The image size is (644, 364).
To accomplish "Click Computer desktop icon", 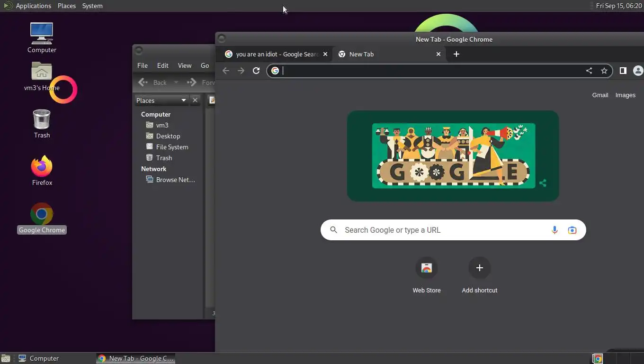I will [x=42, y=38].
